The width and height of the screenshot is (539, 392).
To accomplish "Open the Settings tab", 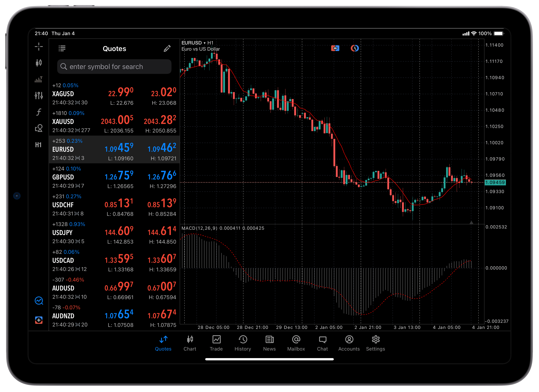I will [376, 343].
